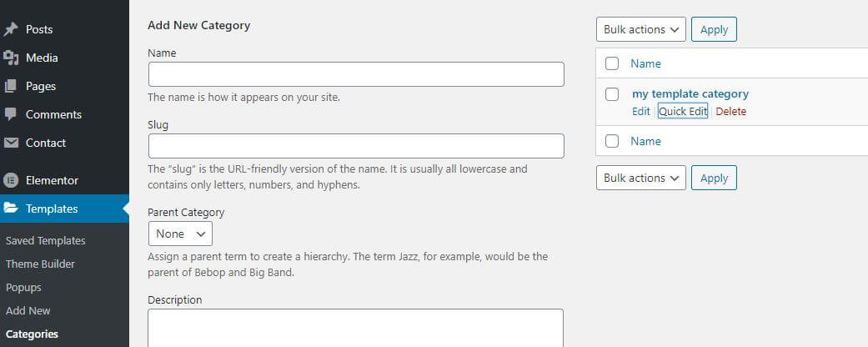The width and height of the screenshot is (868, 347).
Task: Open Saved Templates submenu item
Action: pyautogui.click(x=45, y=241)
